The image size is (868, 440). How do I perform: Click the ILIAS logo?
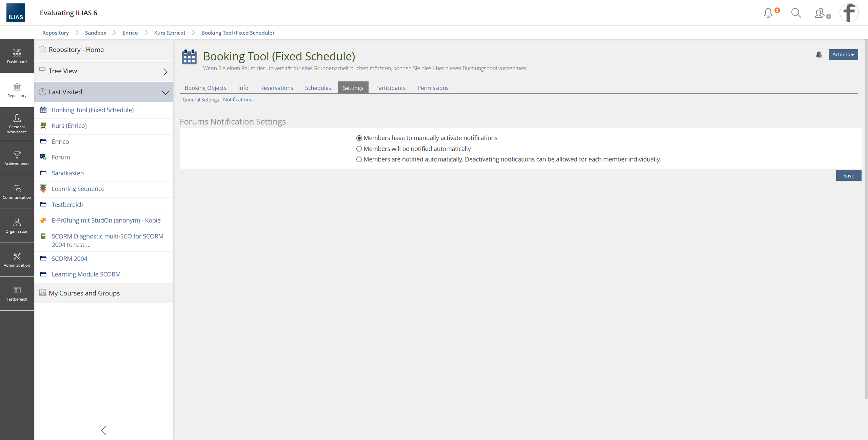16,13
